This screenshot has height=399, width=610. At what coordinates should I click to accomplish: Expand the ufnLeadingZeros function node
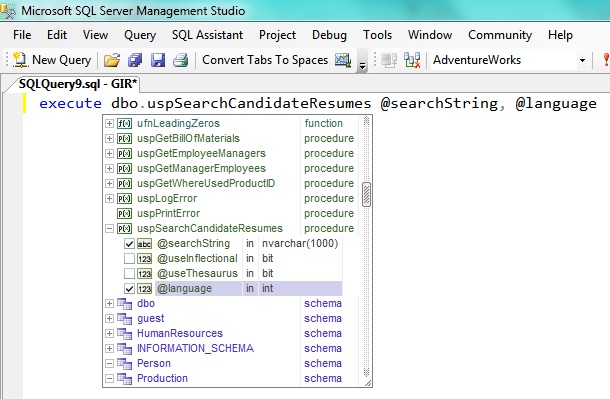click(109, 123)
